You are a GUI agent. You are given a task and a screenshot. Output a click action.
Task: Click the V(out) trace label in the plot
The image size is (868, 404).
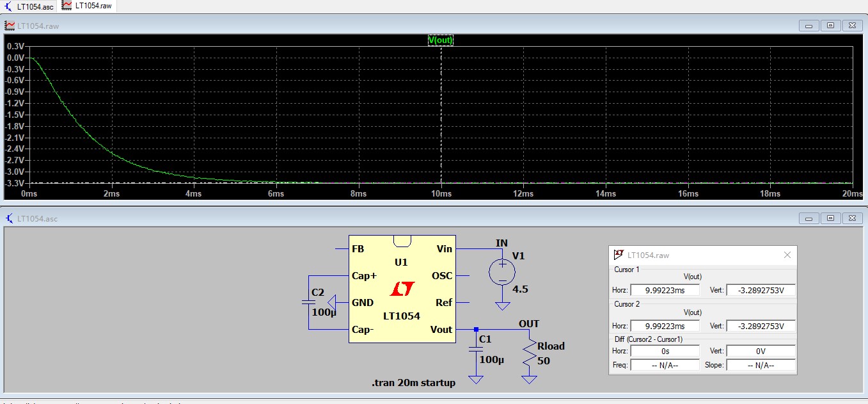(x=440, y=40)
